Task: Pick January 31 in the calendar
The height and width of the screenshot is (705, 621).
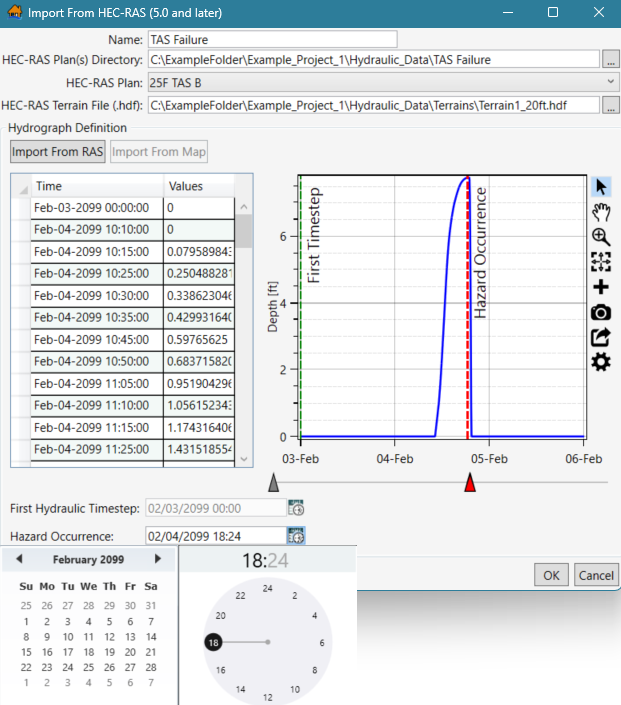Action: (x=151, y=606)
